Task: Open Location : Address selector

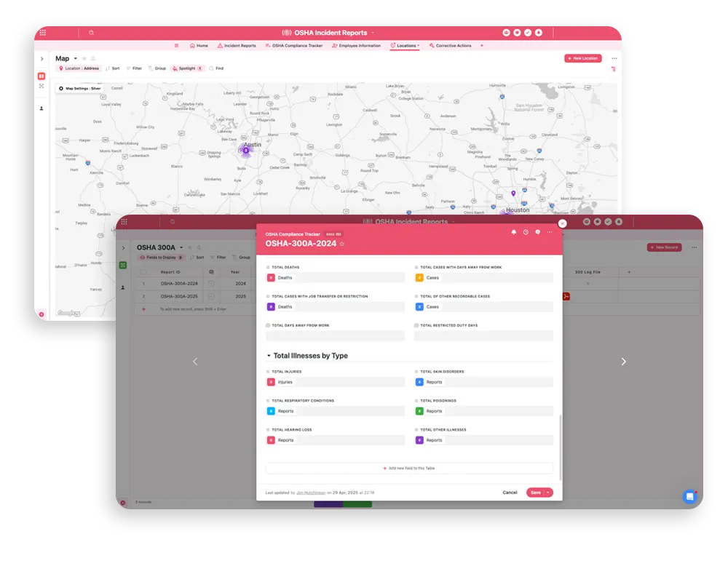Action: coord(79,68)
